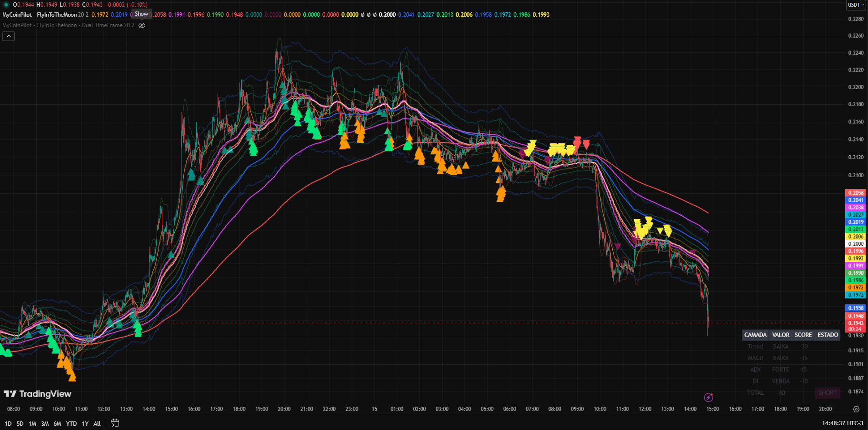Click the 0.2100 price axis tick
This screenshot has height=430, width=868.
coord(856,175)
